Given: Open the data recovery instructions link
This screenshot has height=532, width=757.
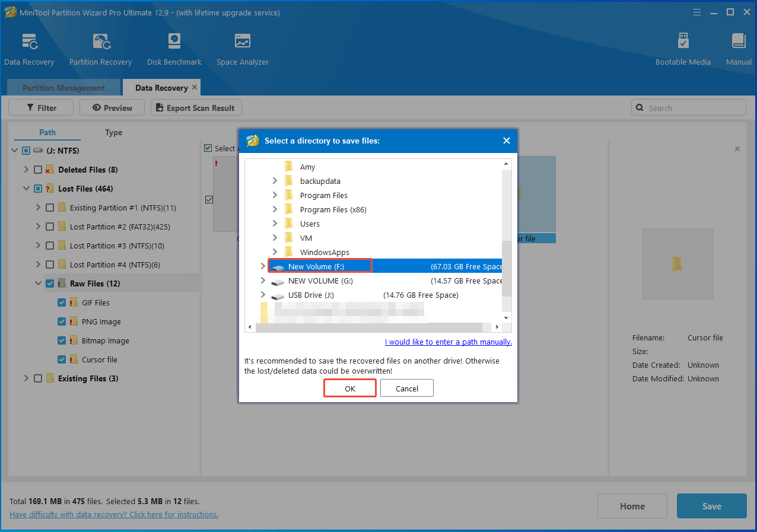Looking at the screenshot, I should (x=114, y=514).
